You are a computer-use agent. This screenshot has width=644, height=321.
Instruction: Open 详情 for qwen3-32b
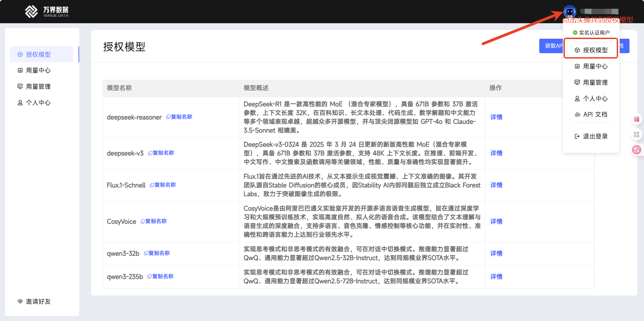(x=496, y=253)
